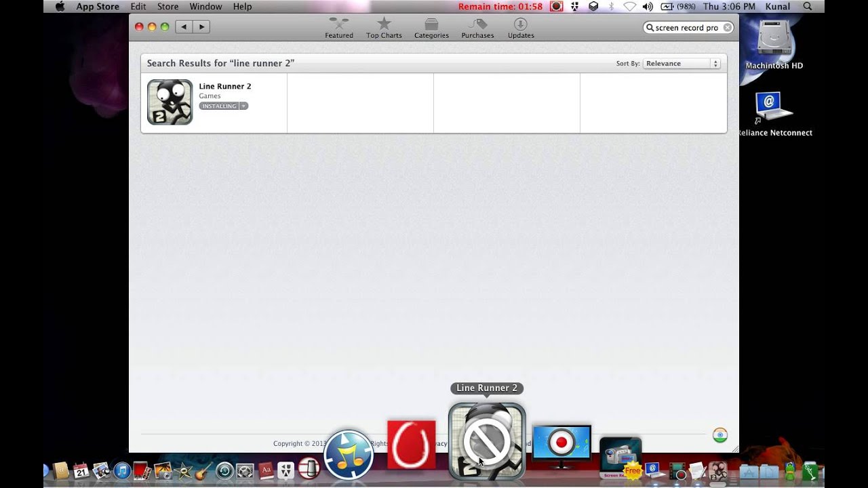
Task: Open Time Machine in the Dock
Action: point(224,470)
